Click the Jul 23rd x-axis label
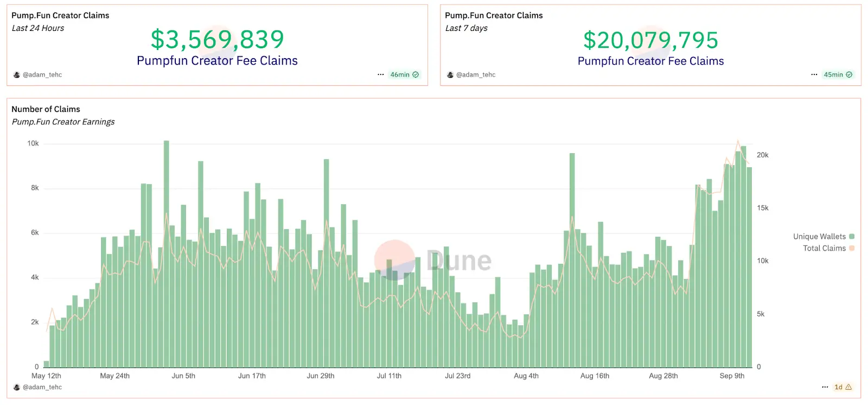 click(x=458, y=376)
